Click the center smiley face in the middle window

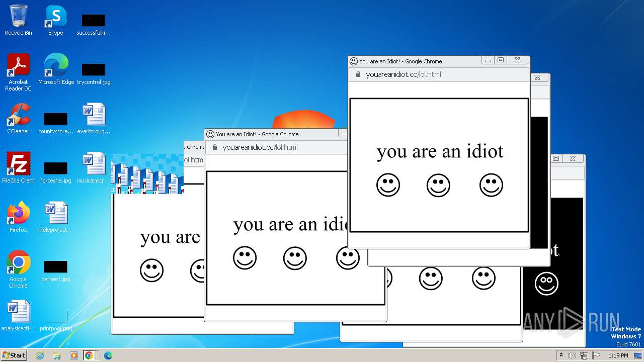tap(295, 258)
